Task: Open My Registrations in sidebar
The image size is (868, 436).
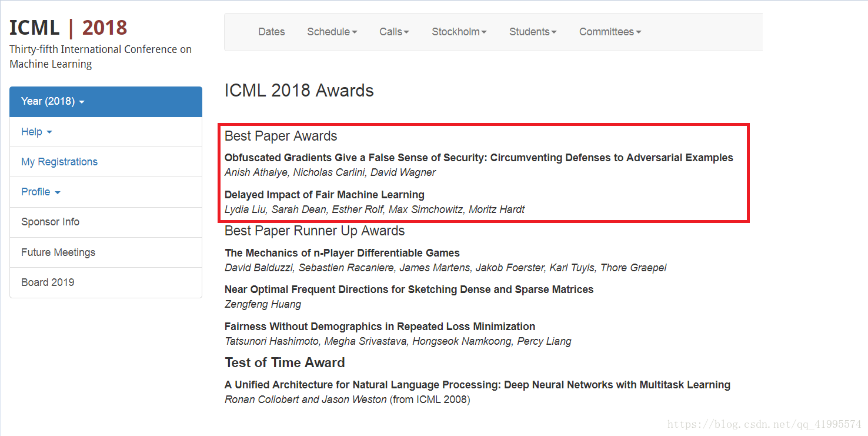Action: [106, 162]
